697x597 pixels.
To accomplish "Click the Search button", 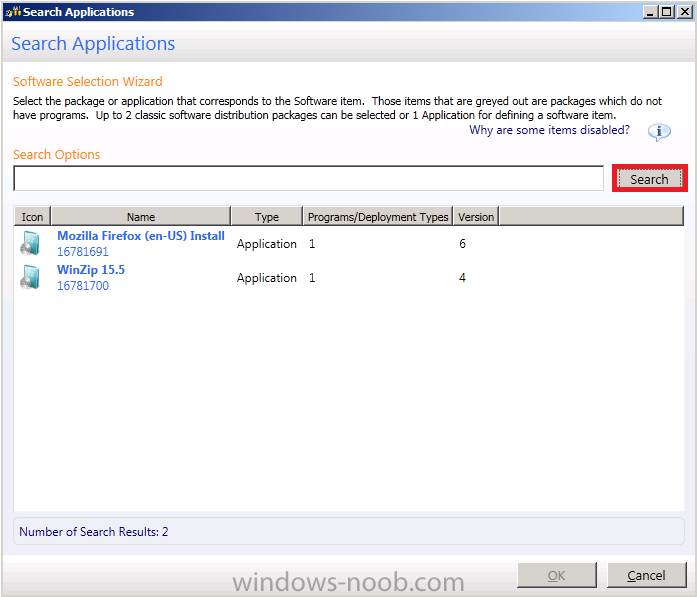I will (x=649, y=179).
